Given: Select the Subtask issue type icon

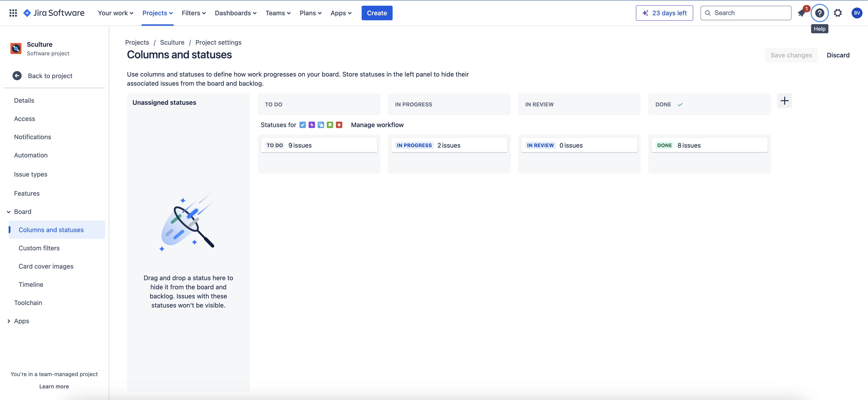Looking at the screenshot, I should 320,125.
